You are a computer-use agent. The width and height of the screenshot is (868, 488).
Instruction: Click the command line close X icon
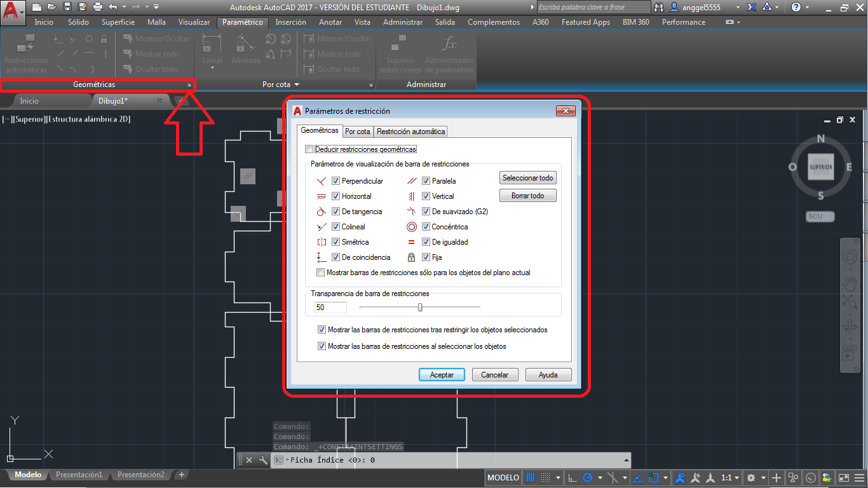(249, 460)
